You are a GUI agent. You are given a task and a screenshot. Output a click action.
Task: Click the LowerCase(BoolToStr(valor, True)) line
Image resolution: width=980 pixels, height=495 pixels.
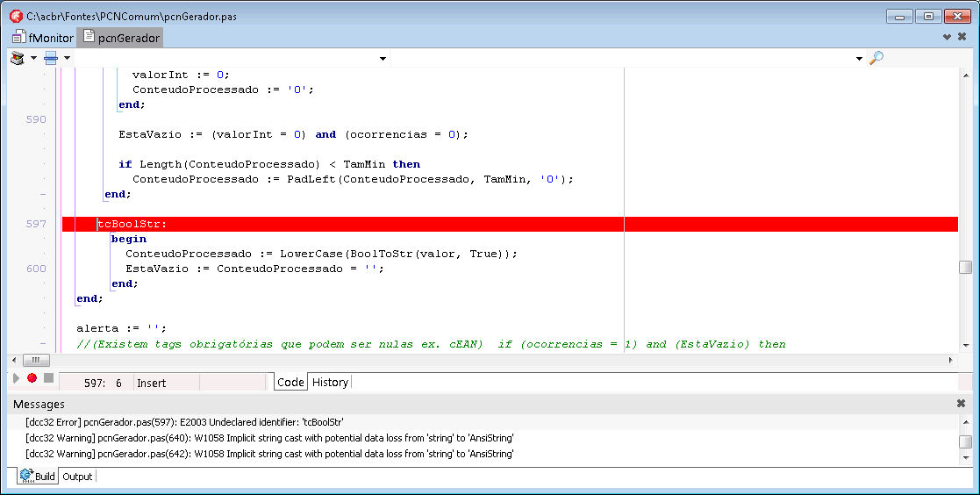[x=321, y=254]
